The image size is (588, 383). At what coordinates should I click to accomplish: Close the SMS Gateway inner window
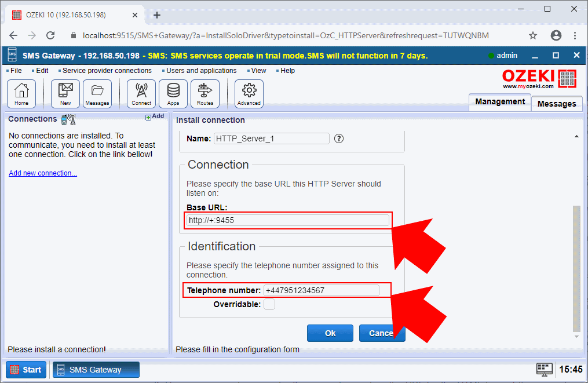tap(576, 56)
